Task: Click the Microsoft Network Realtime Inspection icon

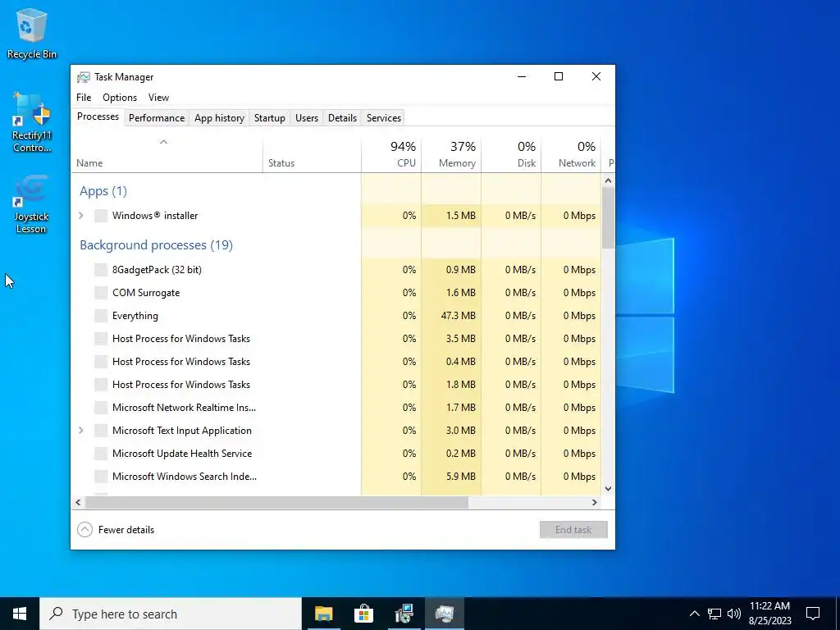Action: click(101, 408)
